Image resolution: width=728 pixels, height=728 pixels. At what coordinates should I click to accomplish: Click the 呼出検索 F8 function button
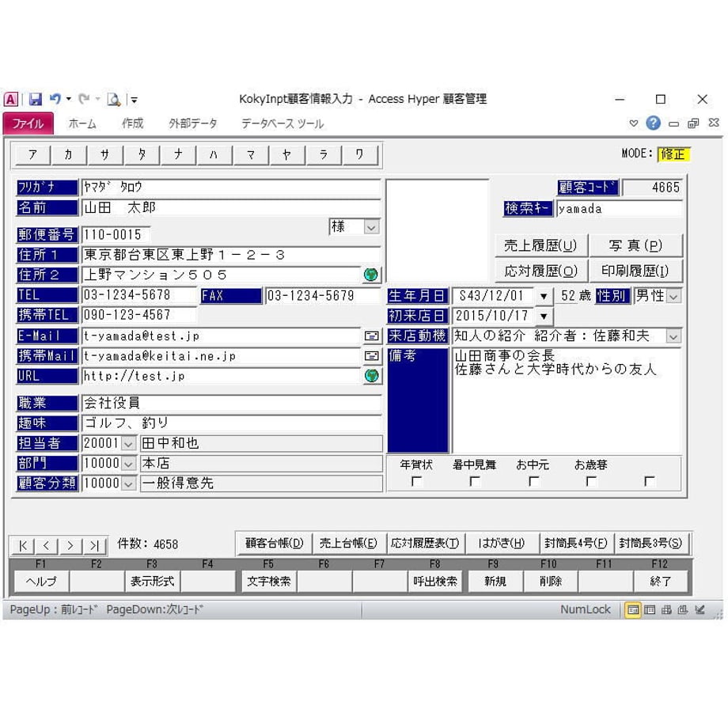435,582
